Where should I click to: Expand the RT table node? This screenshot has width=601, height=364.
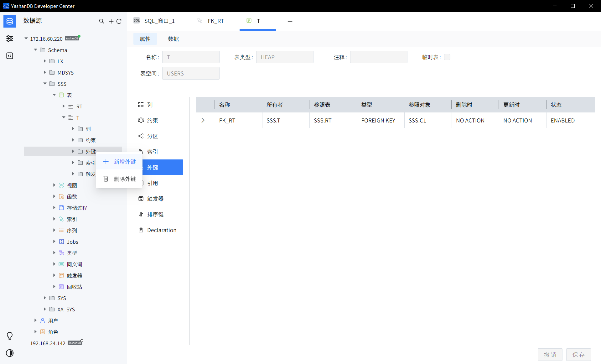(x=64, y=106)
